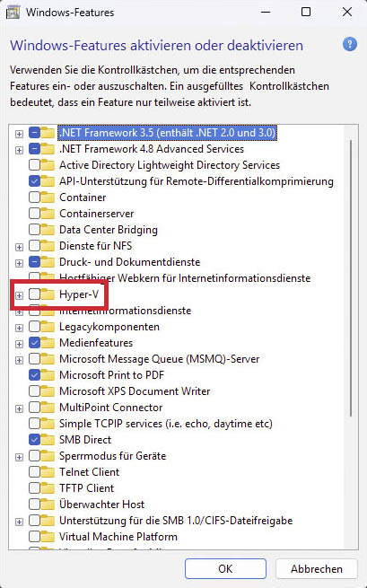Expand the MultiPoint Connector node

(x=19, y=408)
